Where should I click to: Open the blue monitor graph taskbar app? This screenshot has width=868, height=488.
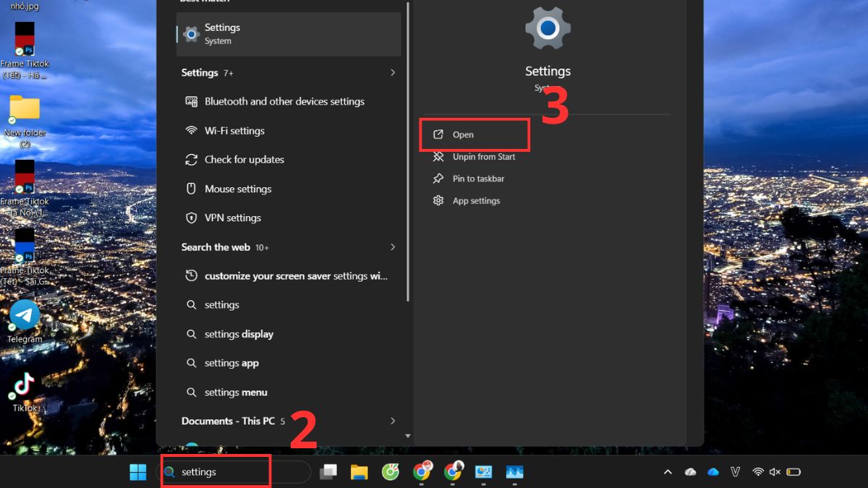(x=514, y=472)
